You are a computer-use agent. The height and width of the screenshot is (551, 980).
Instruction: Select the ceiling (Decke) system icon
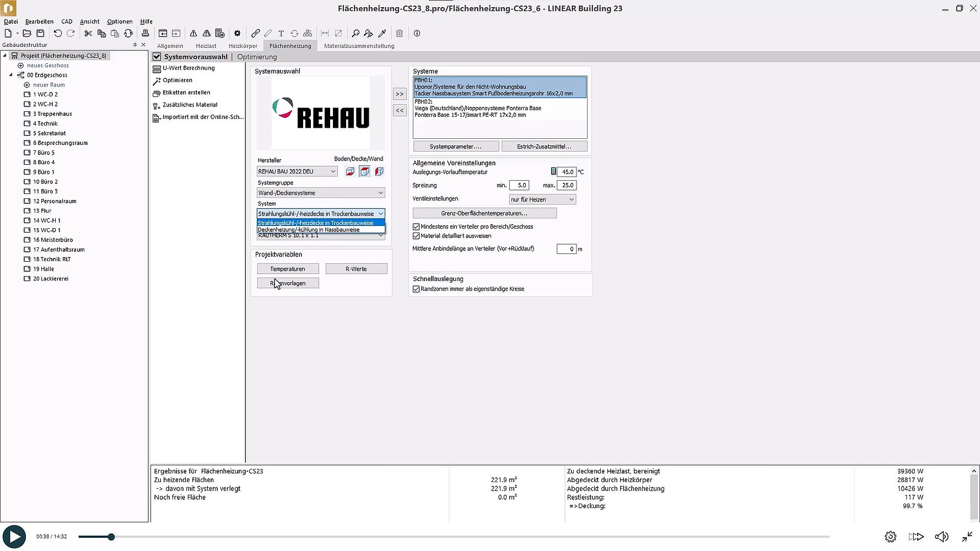pos(364,171)
